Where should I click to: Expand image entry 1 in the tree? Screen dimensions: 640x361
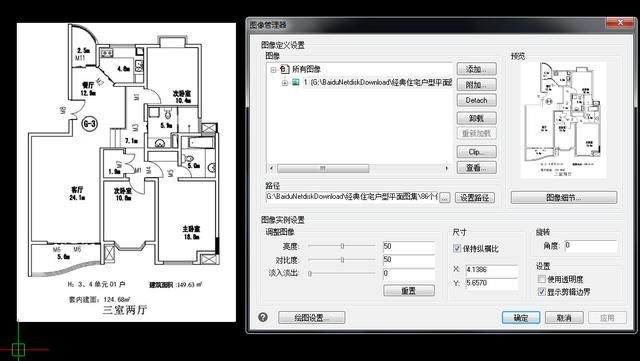pos(284,83)
